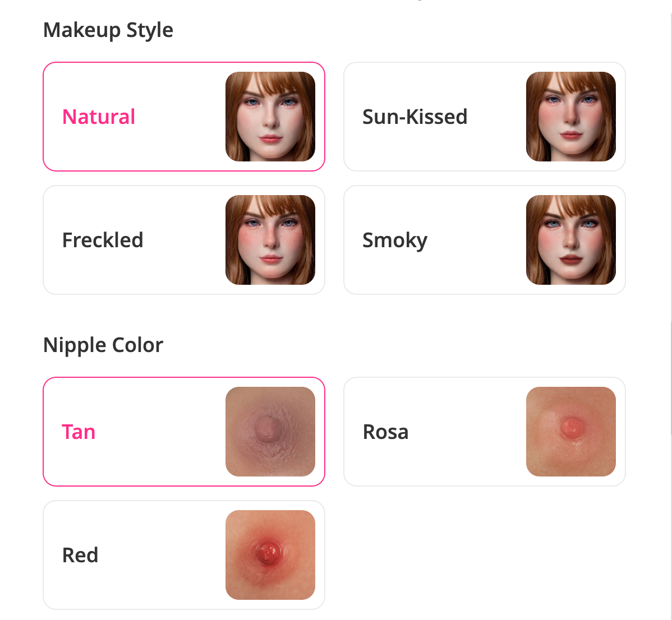672x620 pixels.
Task: Pick the Smoky makeup style option
Action: [485, 240]
